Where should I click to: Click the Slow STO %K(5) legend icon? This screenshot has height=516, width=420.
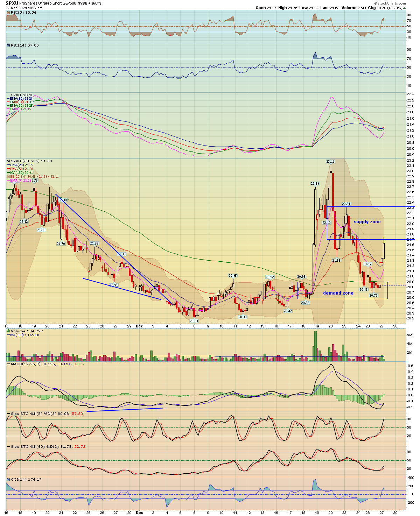(x=8, y=413)
